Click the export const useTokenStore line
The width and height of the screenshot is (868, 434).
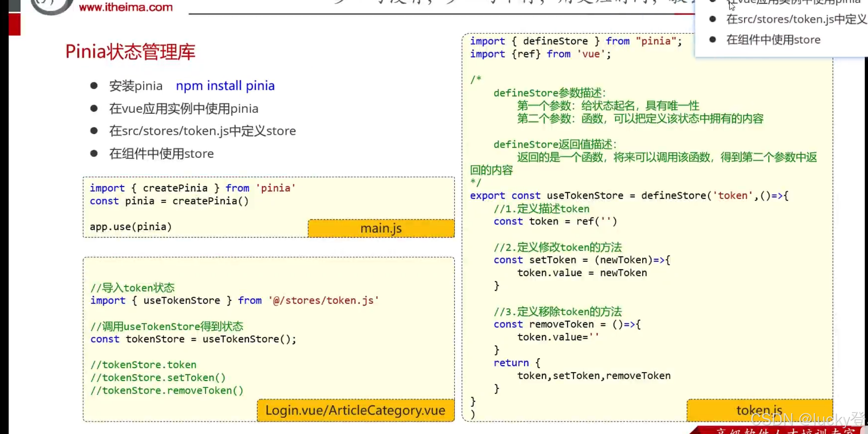(x=629, y=195)
